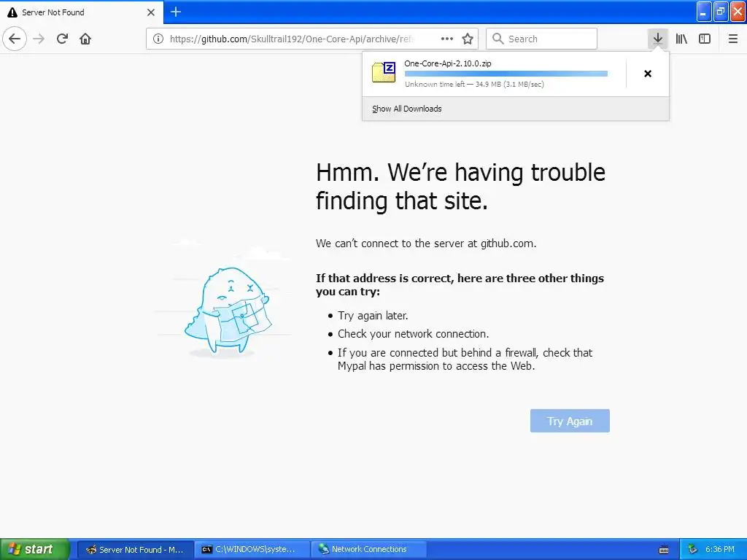The height and width of the screenshot is (560, 747).
Task: Click 'We can't connect to the server' text
Action: tap(426, 244)
